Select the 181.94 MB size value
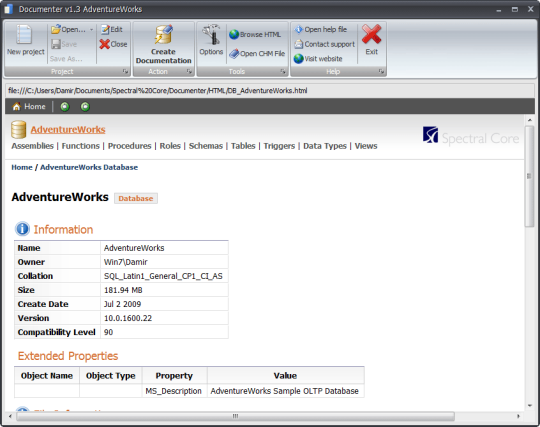 click(123, 290)
